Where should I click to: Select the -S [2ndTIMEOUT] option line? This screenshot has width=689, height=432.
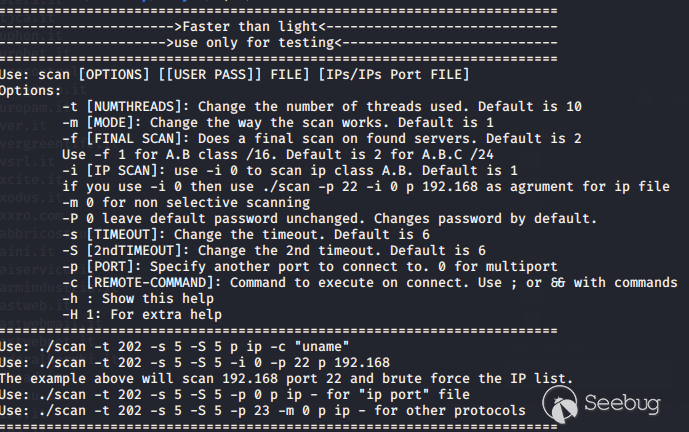pos(274,250)
